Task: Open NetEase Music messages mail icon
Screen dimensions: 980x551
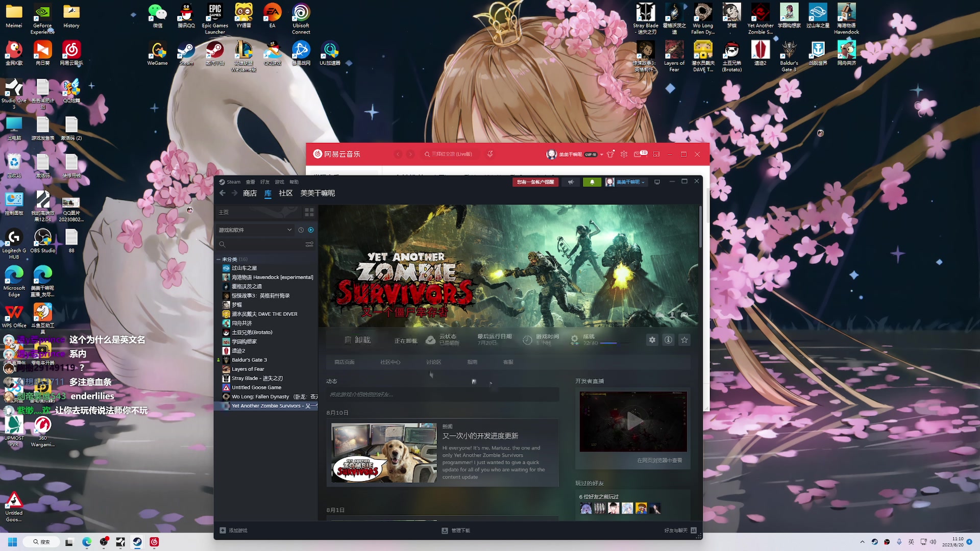Action: (x=638, y=154)
